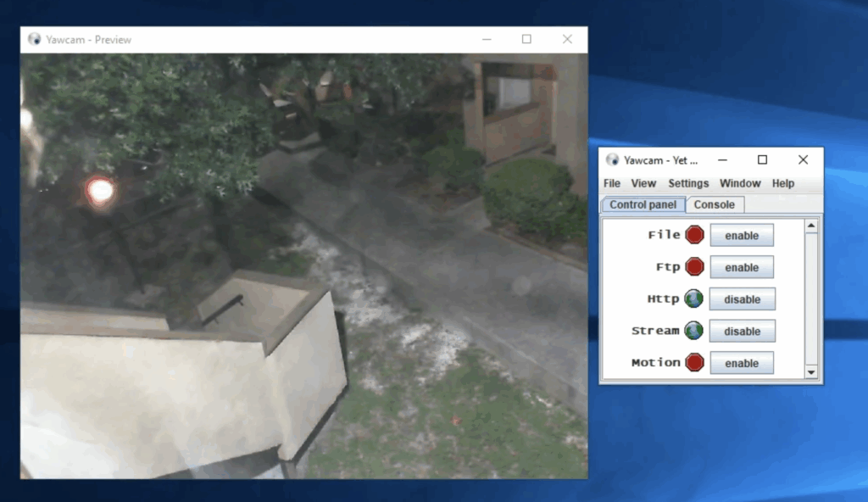Screen dimensions: 868x502
Task: Maximize the Yawcam control window
Action: click(762, 160)
